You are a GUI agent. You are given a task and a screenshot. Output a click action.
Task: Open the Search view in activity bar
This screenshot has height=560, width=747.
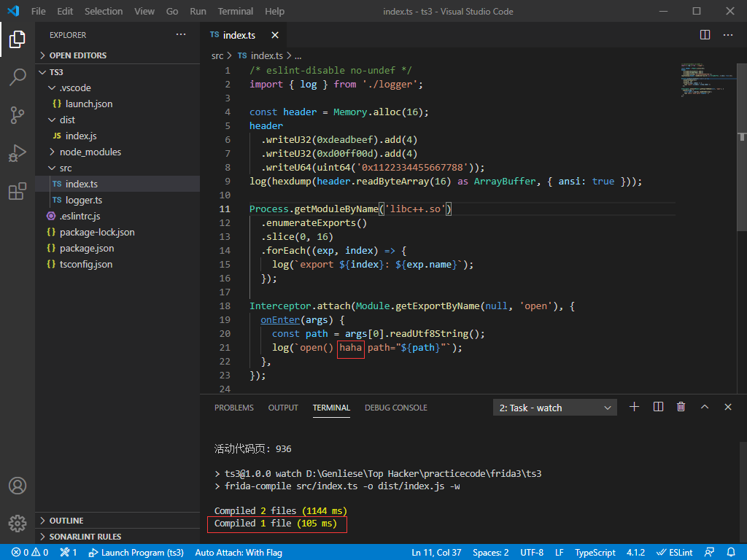coord(18,77)
